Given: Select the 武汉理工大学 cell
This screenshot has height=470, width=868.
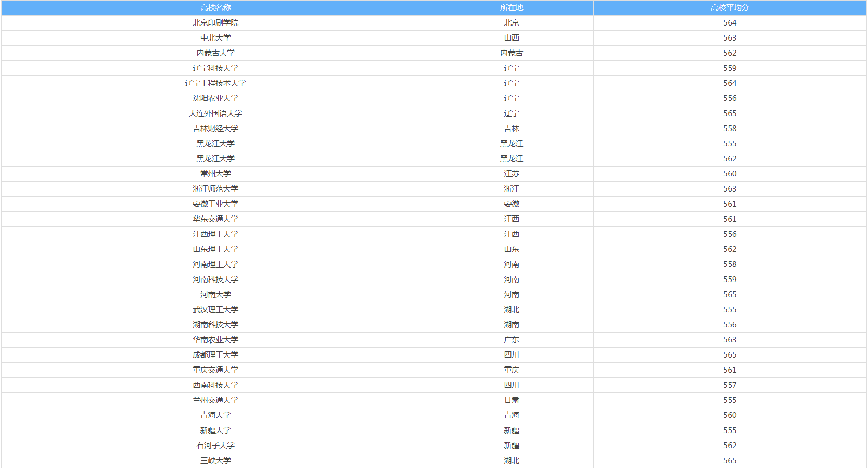Looking at the screenshot, I should [215, 310].
